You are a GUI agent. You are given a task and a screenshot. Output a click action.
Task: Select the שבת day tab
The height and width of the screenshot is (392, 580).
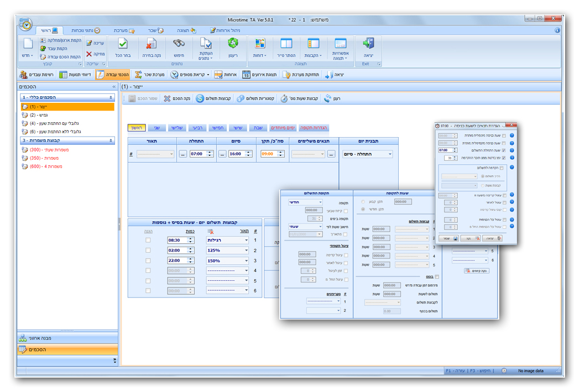(x=258, y=128)
